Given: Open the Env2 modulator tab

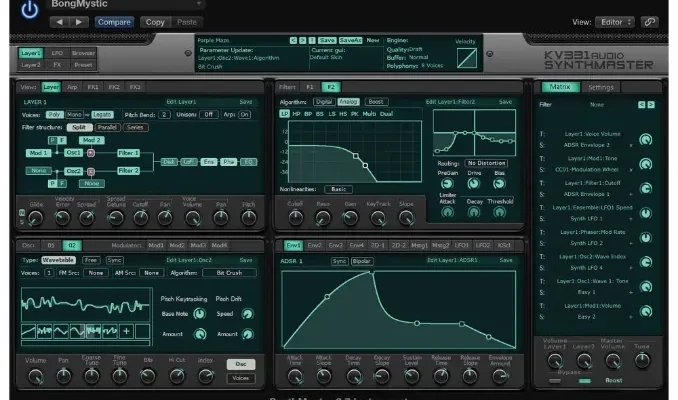Looking at the screenshot, I should click(315, 244).
